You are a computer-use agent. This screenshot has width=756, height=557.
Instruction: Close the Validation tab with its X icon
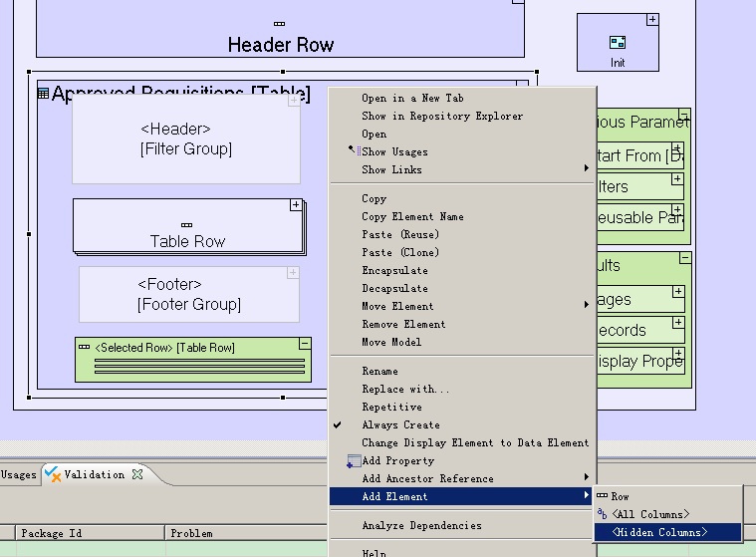tap(137, 474)
